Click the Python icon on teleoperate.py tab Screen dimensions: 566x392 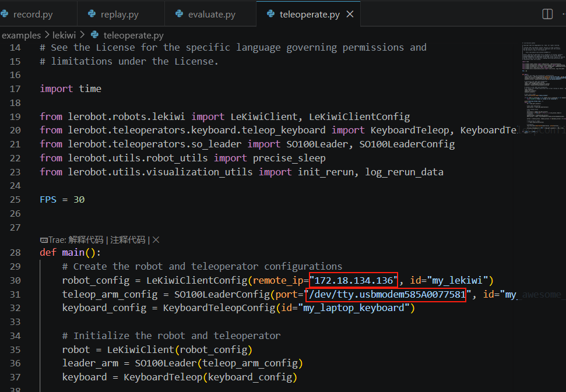(270, 14)
